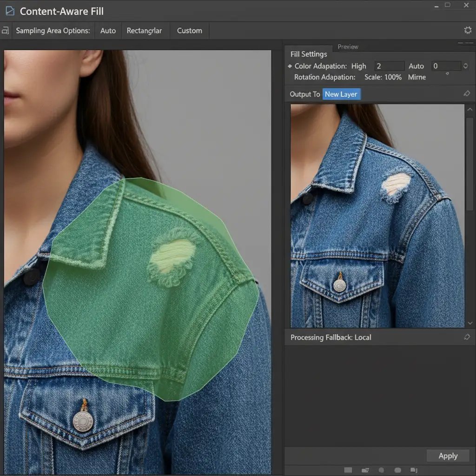Screen dimensions: 476x476
Task: Click the sampling tool icon left of Sampling Area Options
Action: pyautogui.click(x=5, y=31)
